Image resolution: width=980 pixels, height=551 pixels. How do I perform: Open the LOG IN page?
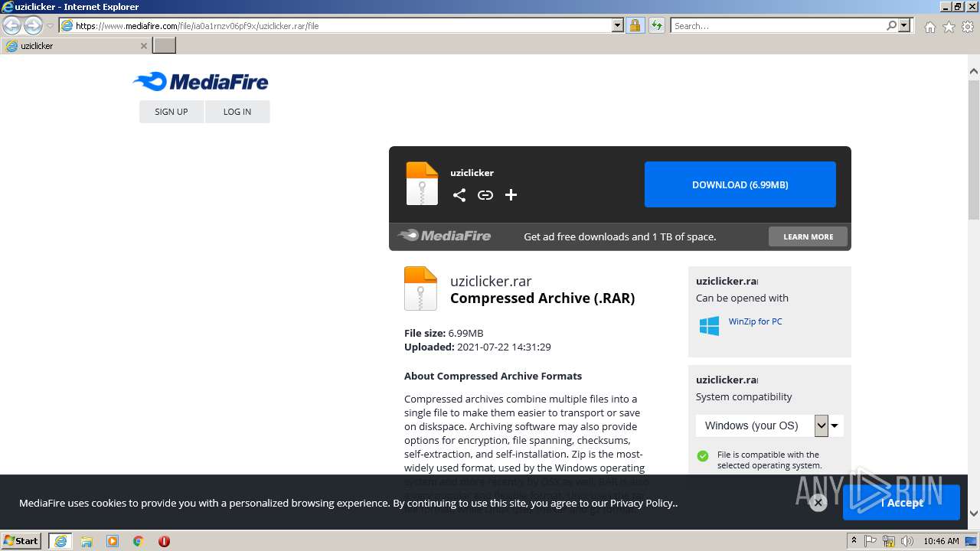point(237,112)
